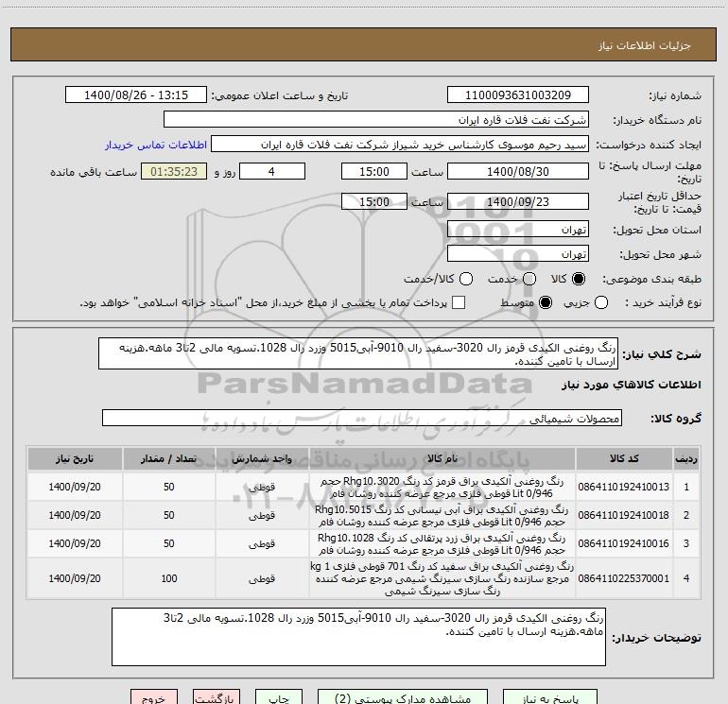The image size is (728, 704).
Task: Click the تاریخ نیاز column header
Action: click(75, 459)
